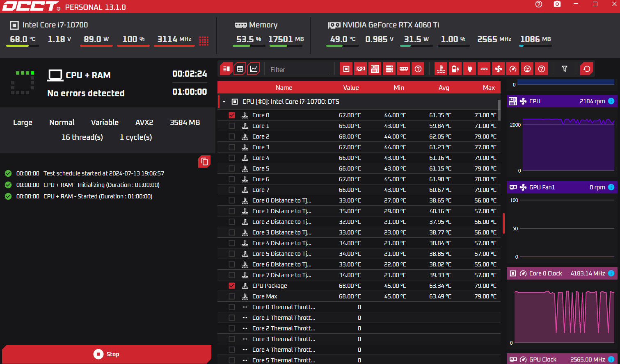Switch to the table view mode
The image size is (620, 364).
pyautogui.click(x=240, y=69)
